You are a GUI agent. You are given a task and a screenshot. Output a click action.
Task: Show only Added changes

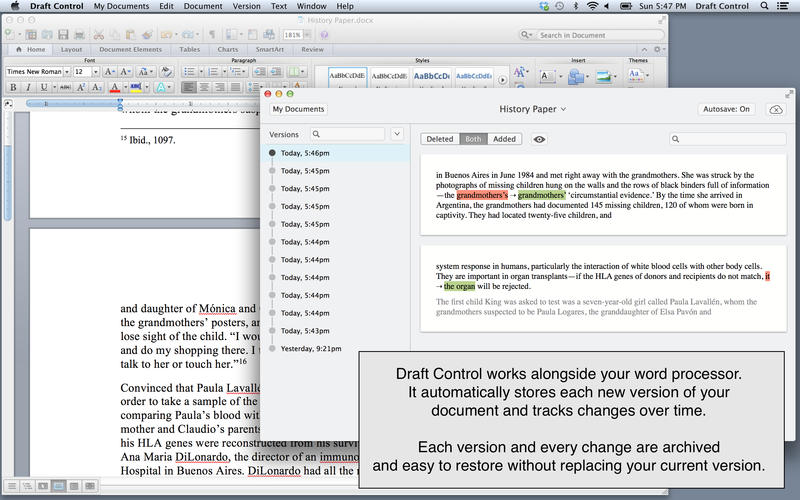pyautogui.click(x=504, y=140)
